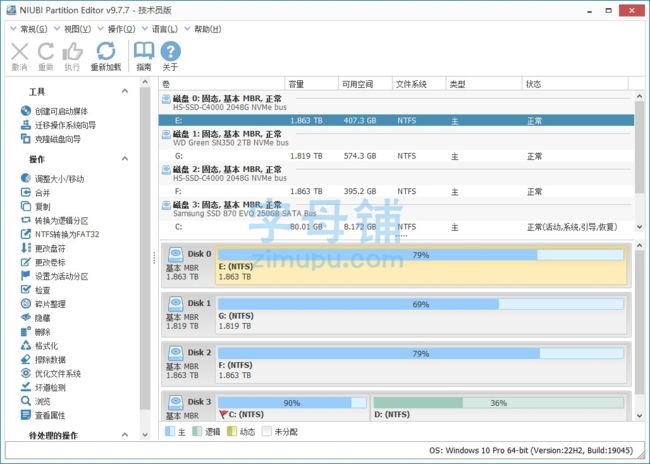Launch 迁移操作系统向导
The image size is (650, 464).
(58, 125)
